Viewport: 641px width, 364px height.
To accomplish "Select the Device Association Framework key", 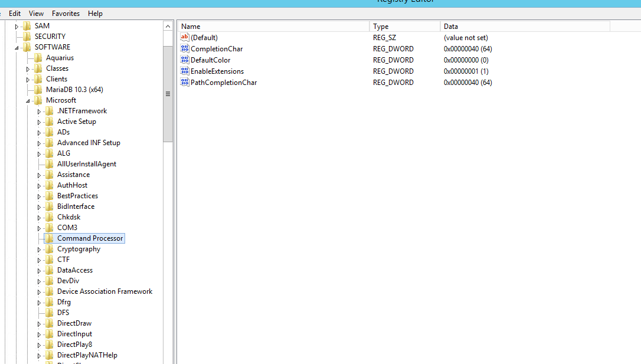I will (x=104, y=291).
